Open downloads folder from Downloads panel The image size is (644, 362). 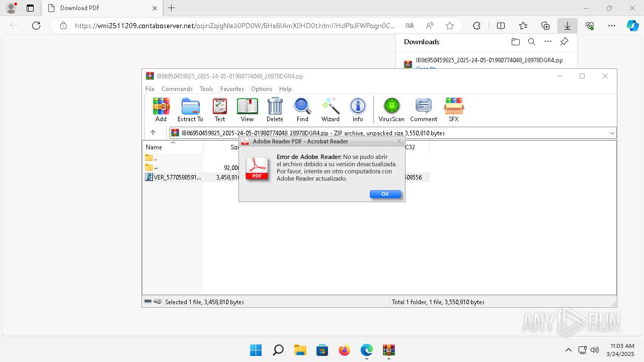pos(515,42)
